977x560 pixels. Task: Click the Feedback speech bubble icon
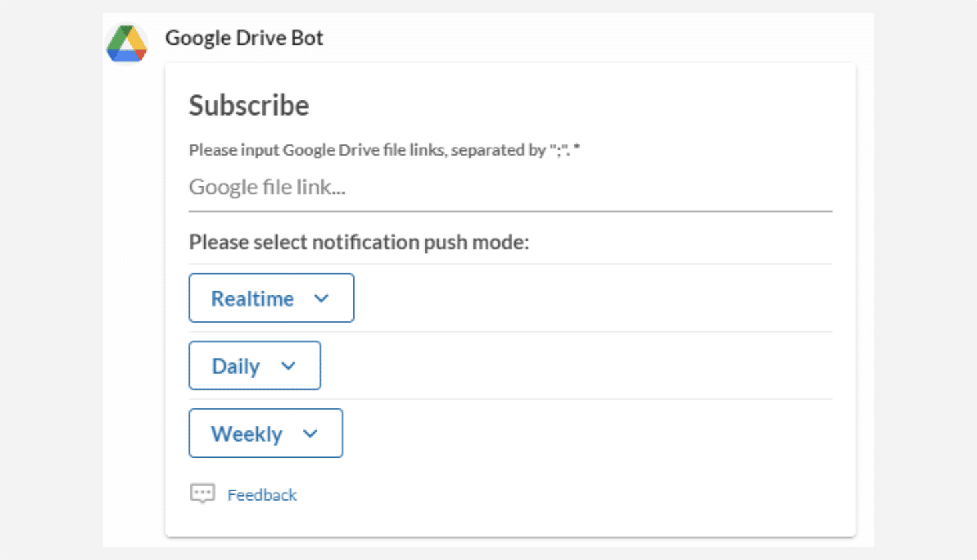pos(202,493)
